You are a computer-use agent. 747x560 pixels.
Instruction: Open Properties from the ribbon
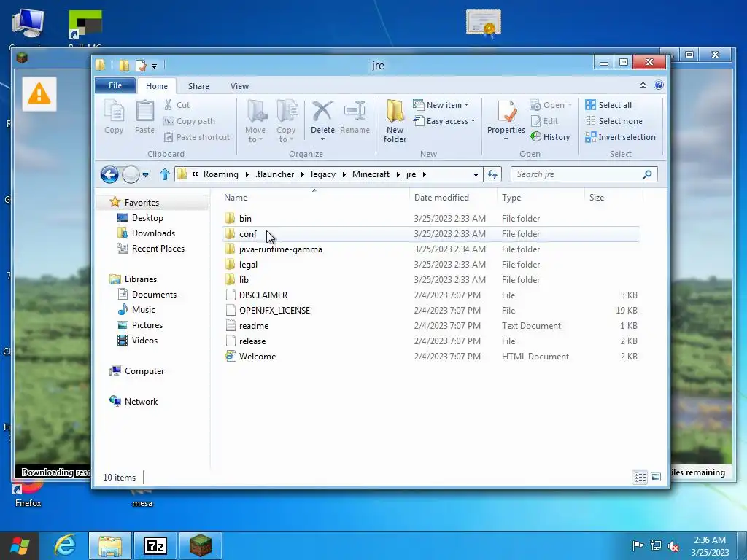tap(506, 122)
